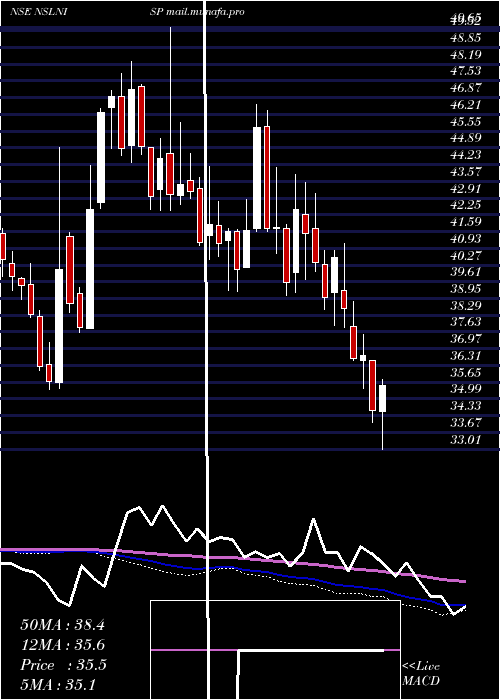Viewport: 500px width, 700px height.
Task: Click the 44.89 price axis label
Action: point(466,138)
